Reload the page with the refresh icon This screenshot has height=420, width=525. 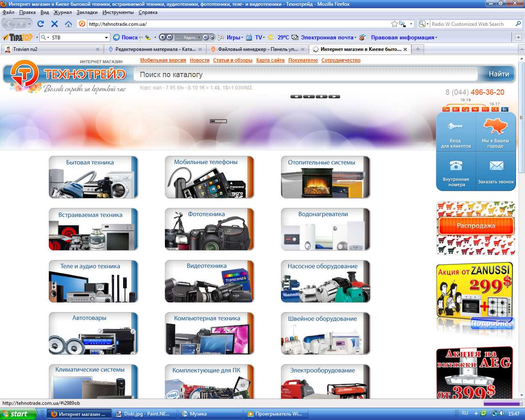coord(40,24)
